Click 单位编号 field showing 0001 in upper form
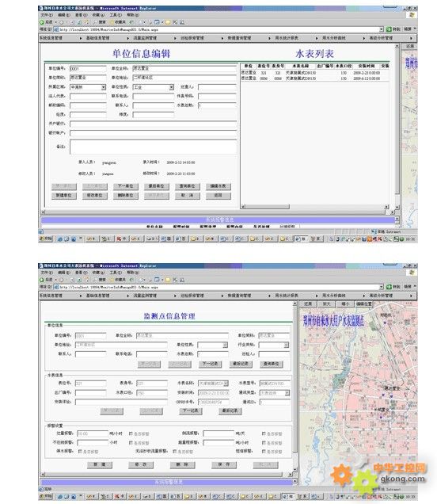This screenshot has height=504, width=437. pos(88,69)
